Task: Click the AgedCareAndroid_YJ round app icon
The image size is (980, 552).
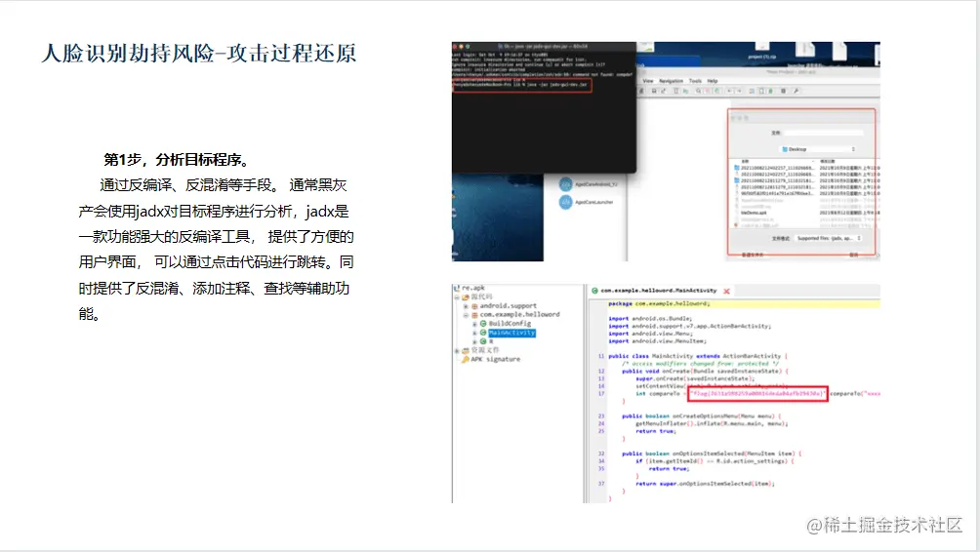Action: point(565,184)
